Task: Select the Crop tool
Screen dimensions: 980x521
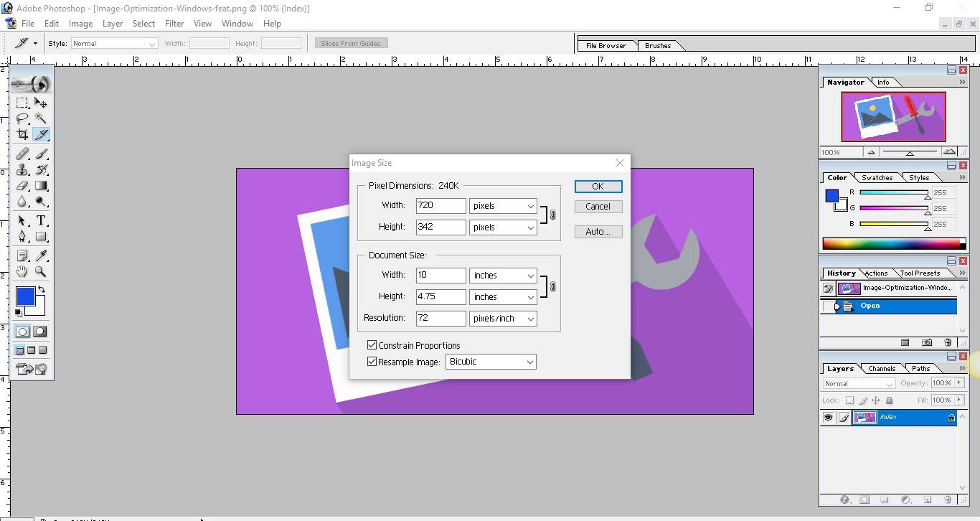Action: coord(22,133)
